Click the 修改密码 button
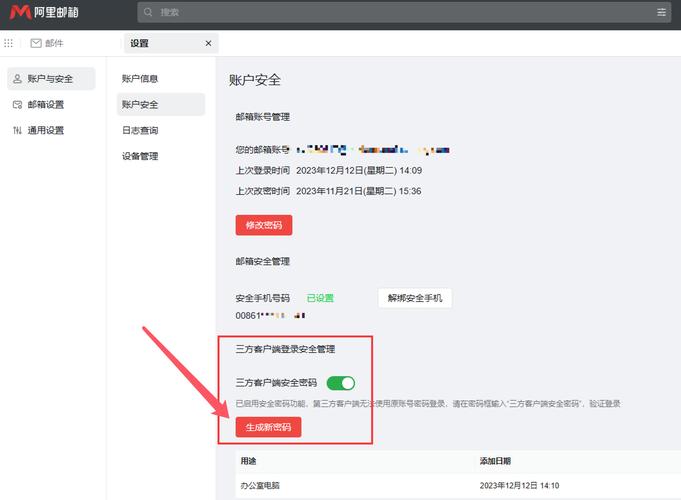The height and width of the screenshot is (500, 681). [264, 225]
